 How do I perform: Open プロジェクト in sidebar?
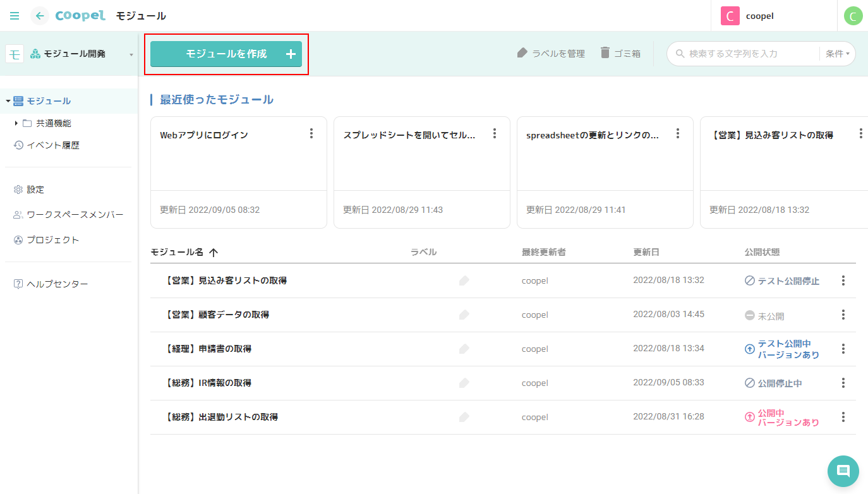[x=46, y=240]
